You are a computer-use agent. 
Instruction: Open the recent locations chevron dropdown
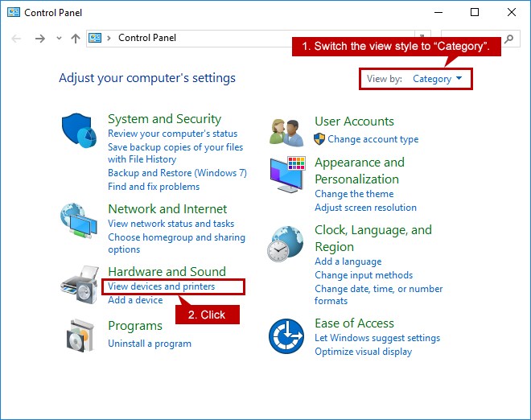coord(59,38)
